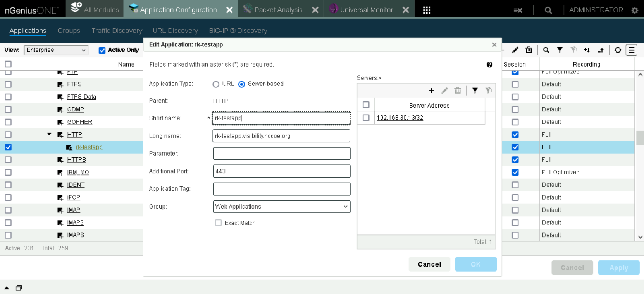The width and height of the screenshot is (644, 294).
Task: Collapse the HTTP tree node
Action: [49, 134]
